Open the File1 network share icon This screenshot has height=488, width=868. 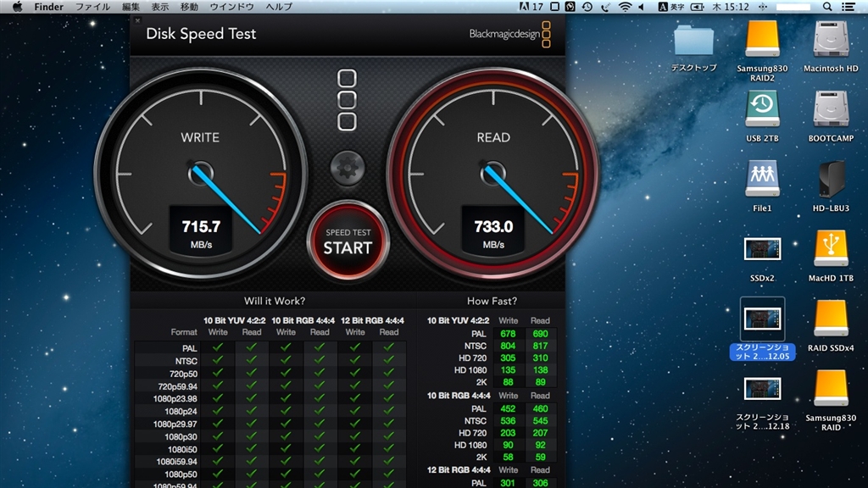point(762,179)
